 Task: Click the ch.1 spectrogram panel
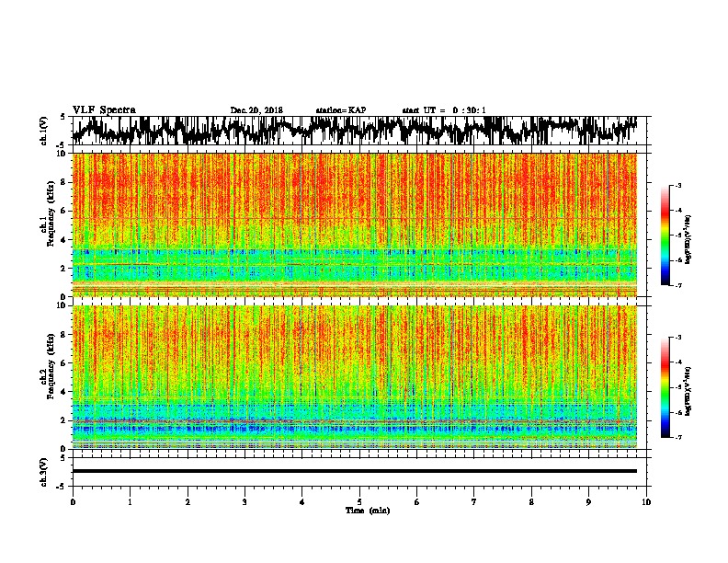(355, 224)
